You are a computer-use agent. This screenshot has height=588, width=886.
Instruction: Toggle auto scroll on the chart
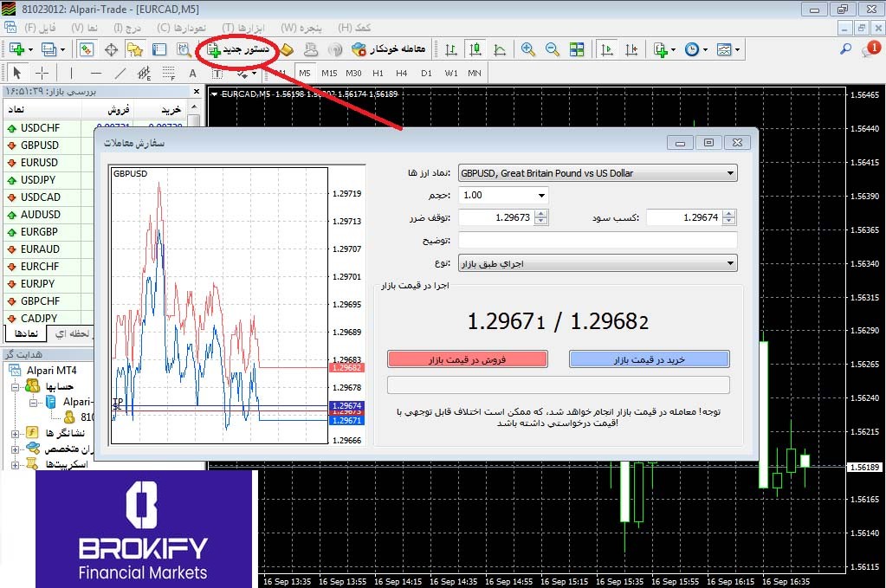pos(608,49)
